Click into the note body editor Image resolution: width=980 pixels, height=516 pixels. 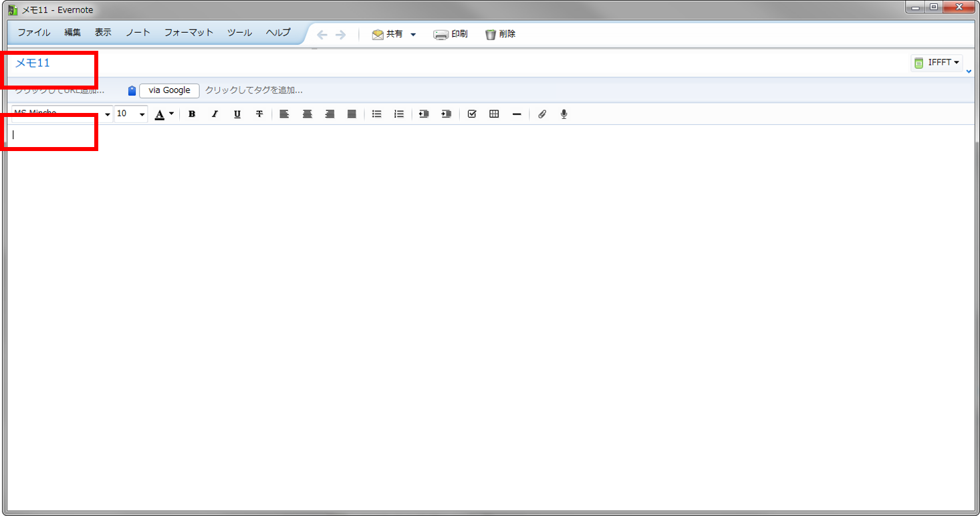(491, 318)
